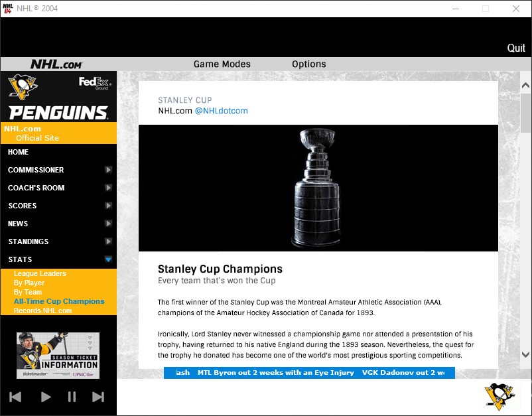The image size is (532, 416).
Task: Expand the Coach's Room submenu arrow
Action: coord(108,188)
